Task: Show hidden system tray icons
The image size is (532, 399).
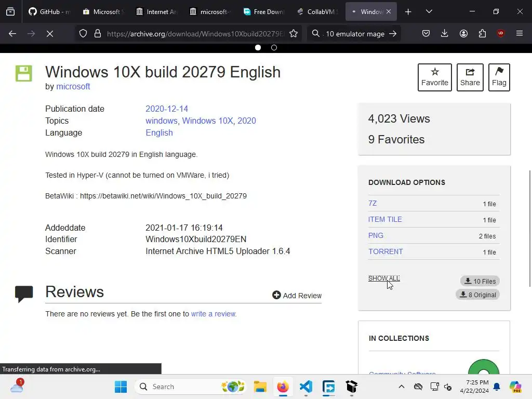Action: pos(402,387)
